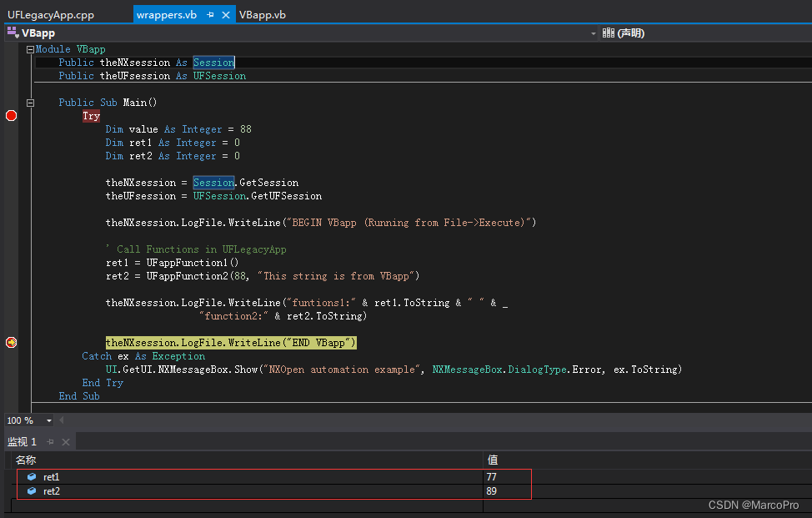This screenshot has width=812, height=518.
Task: Close the 监视 1 watch panel
Action: click(66, 442)
